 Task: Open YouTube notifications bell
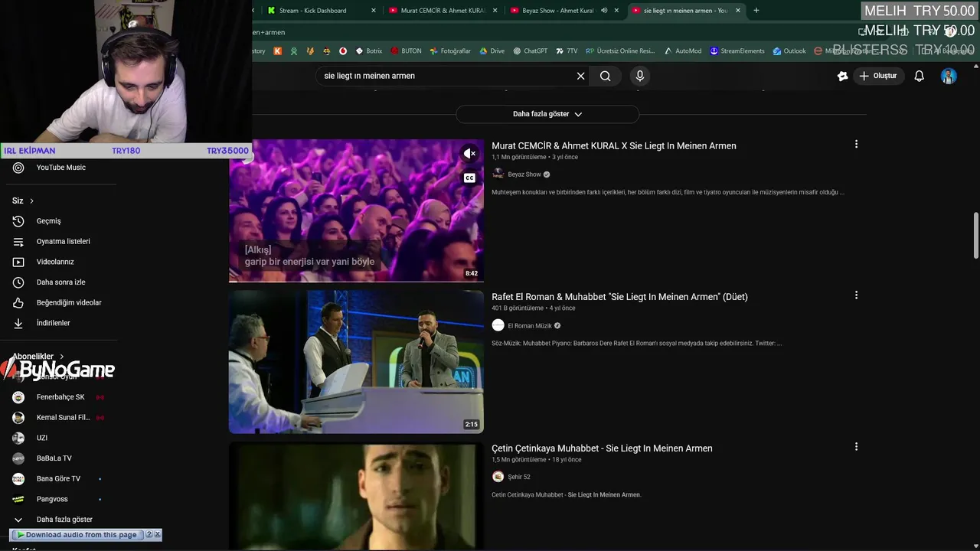(920, 76)
